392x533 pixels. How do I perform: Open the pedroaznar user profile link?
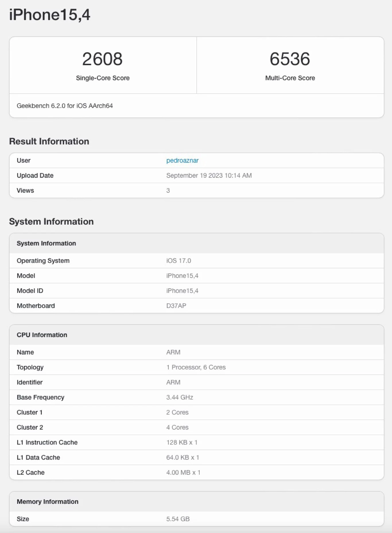coord(182,160)
